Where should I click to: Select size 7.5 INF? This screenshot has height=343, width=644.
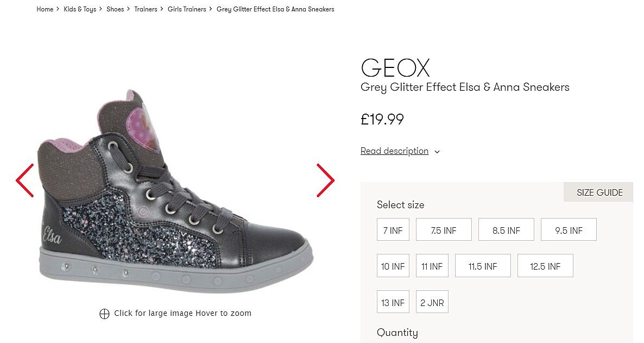443,230
